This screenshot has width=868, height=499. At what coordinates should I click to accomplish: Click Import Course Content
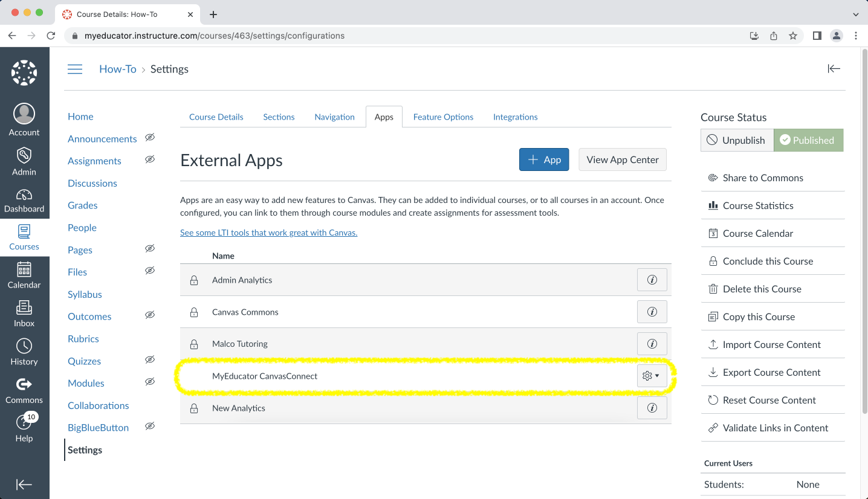tap(772, 344)
